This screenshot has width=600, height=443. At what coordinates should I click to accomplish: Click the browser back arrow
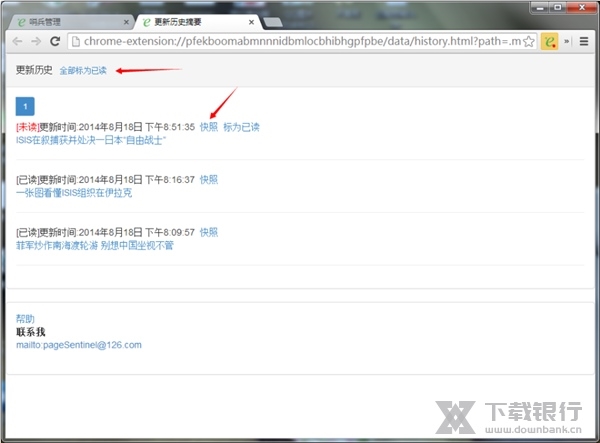17,41
